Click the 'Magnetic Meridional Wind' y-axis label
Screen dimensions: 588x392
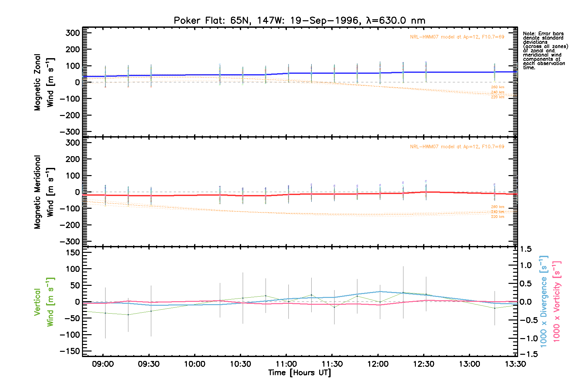click(44, 192)
